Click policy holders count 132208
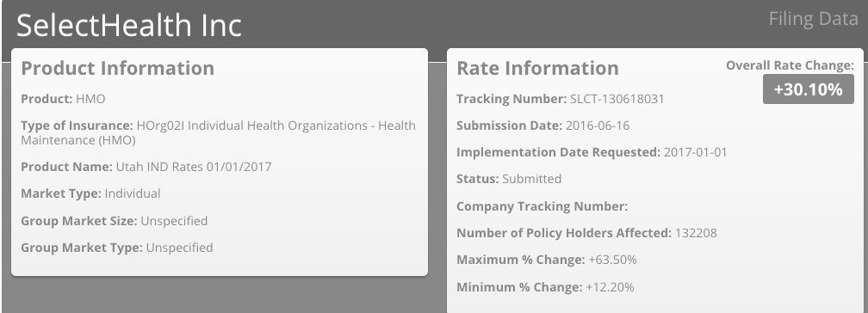Viewport: 868px width, 313px height. click(696, 233)
